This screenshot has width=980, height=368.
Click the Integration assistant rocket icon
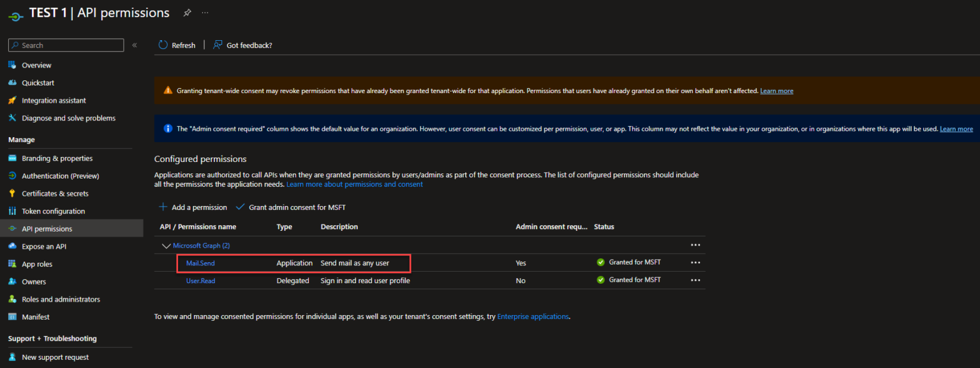(12, 101)
